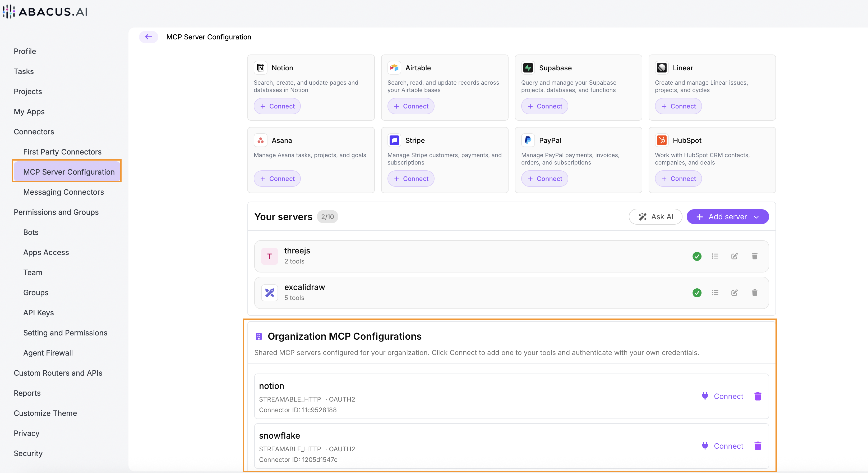868x473 pixels.
Task: Click the threejs server avatar icon
Action: [x=270, y=256]
